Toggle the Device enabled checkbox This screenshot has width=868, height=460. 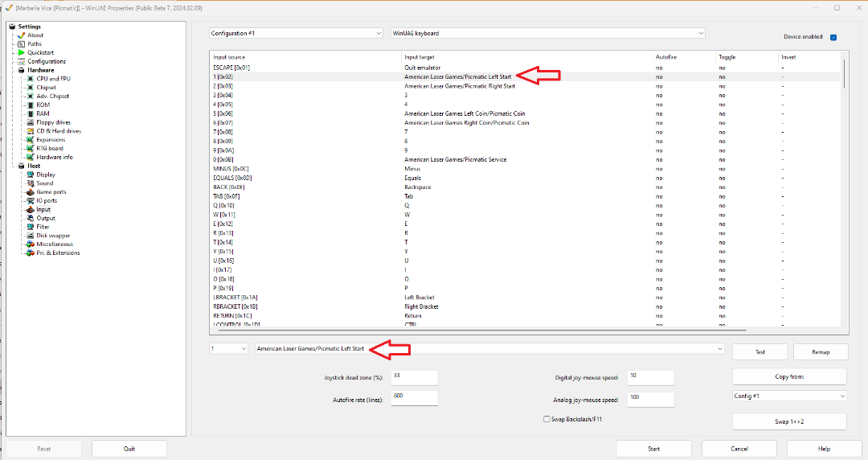coord(833,37)
